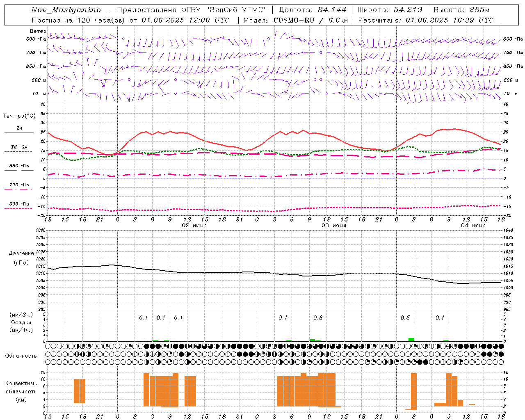This screenshot has height=420, width=525.
Task: Select the 'Широта: 54.219' header field
Action: [x=390, y=10]
